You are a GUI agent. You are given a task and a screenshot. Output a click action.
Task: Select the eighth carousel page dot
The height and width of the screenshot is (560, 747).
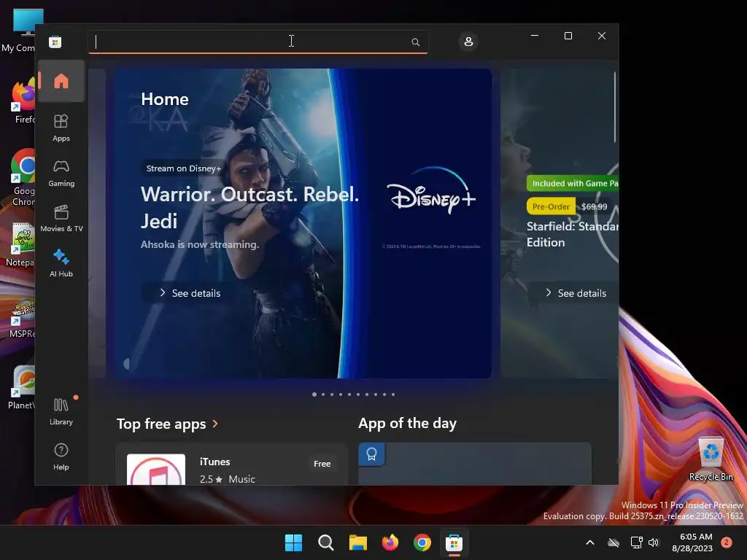(x=376, y=394)
